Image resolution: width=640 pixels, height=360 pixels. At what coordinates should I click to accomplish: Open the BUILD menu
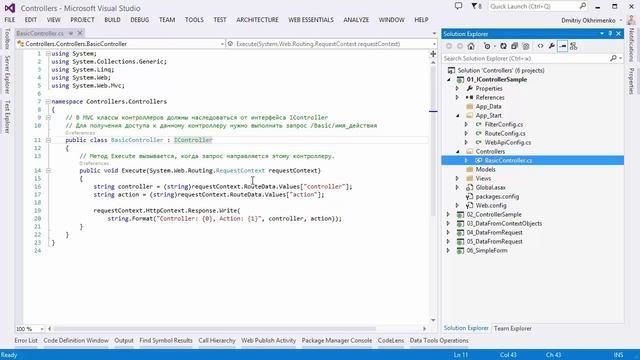point(112,20)
